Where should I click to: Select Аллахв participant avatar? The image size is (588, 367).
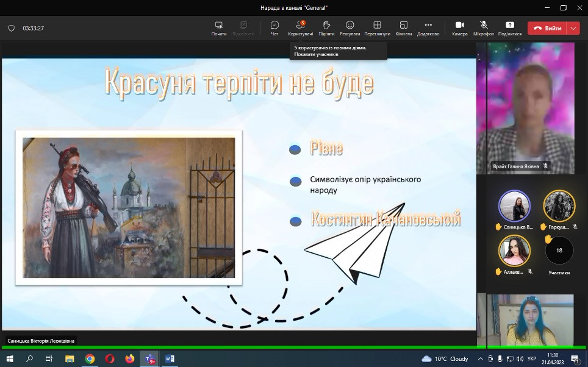click(x=514, y=251)
